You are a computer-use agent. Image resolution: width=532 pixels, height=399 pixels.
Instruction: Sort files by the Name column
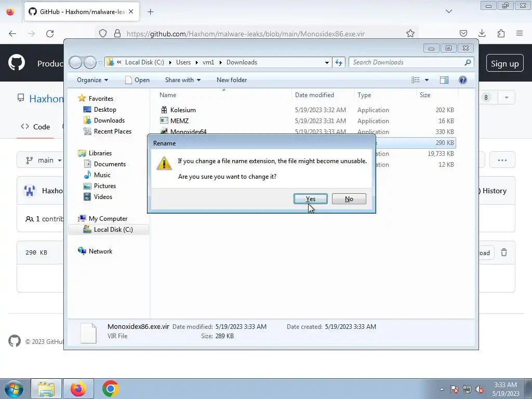pyautogui.click(x=168, y=95)
